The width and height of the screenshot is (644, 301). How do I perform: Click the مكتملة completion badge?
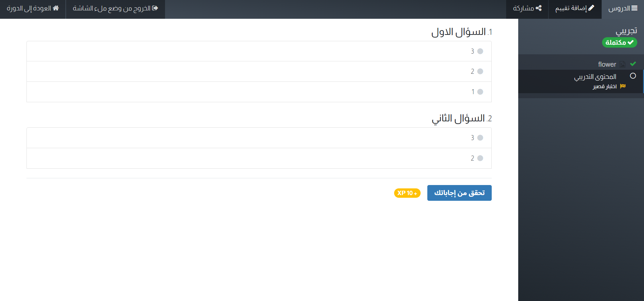[x=619, y=43]
